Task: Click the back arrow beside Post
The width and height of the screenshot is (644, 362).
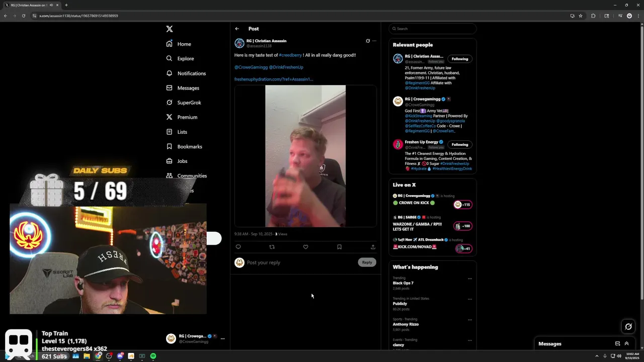Action: 237,29
